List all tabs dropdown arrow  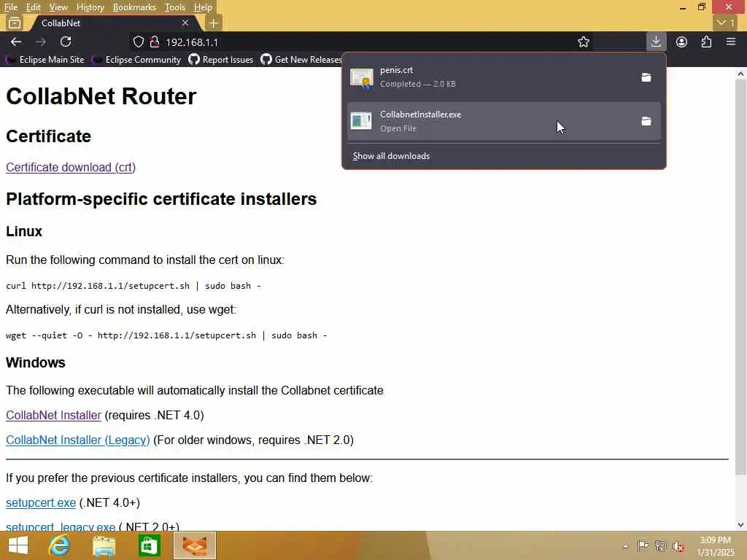coord(726,23)
